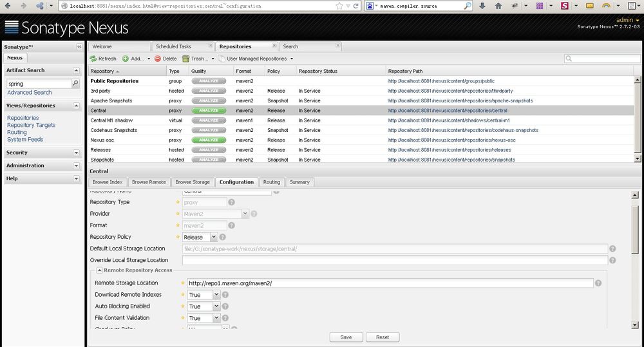The height and width of the screenshot is (347, 644).
Task: Click the Refresh icon in repositories toolbar
Action: coord(94,59)
